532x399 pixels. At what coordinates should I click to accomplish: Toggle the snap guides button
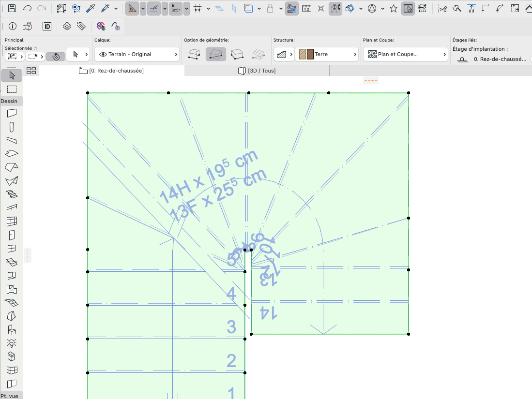154,9
